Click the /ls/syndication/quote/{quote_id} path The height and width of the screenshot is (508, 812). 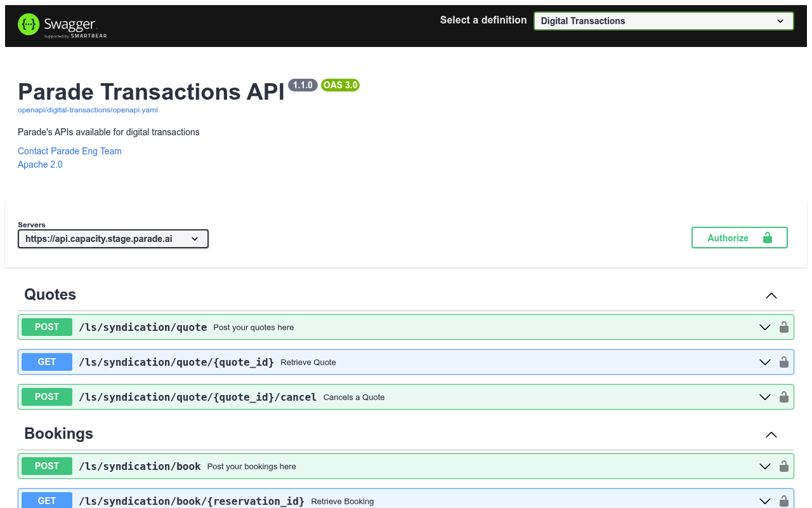pos(176,362)
